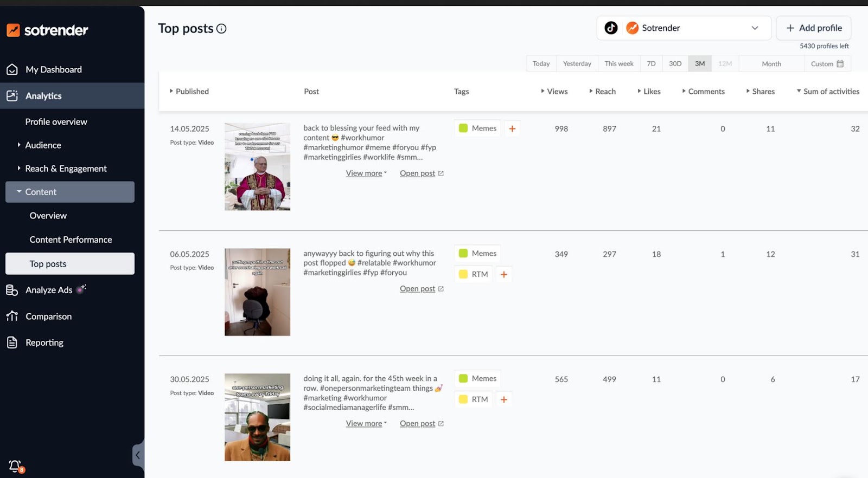Select the This week date range

point(619,63)
